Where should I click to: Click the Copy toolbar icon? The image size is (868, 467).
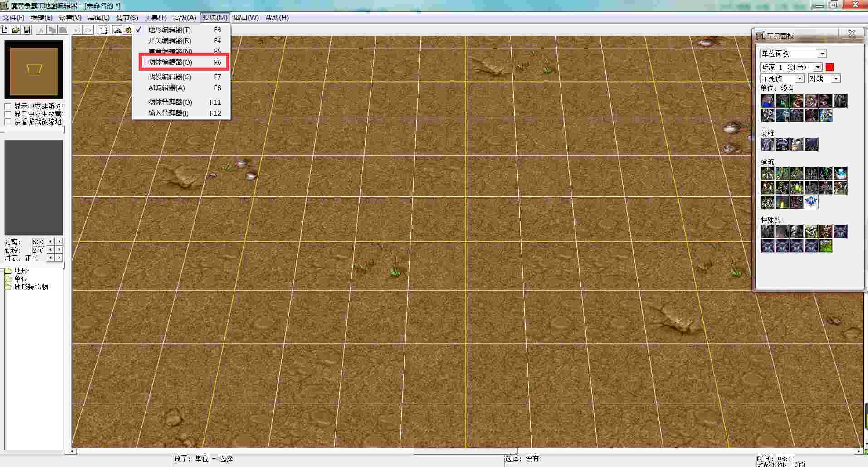point(52,30)
